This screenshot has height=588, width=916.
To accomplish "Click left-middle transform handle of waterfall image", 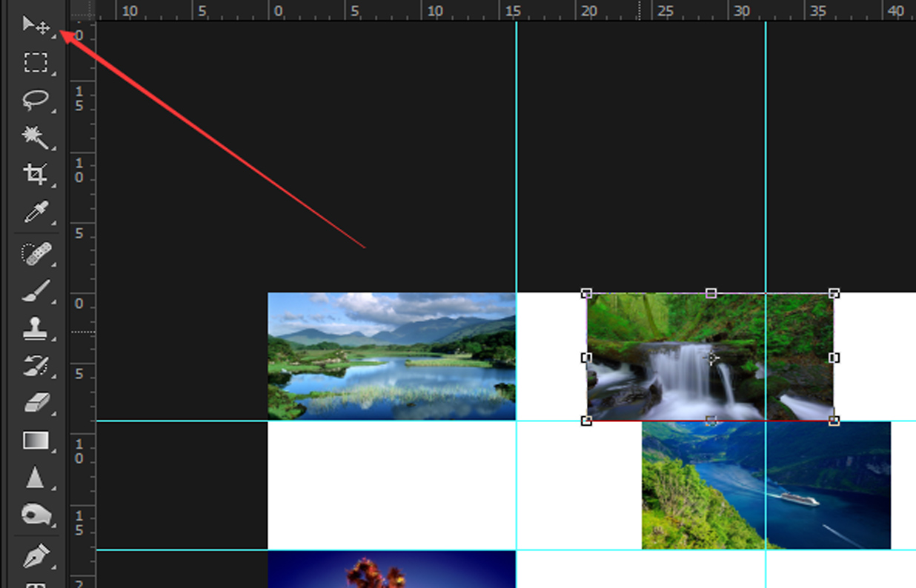I will 586,358.
